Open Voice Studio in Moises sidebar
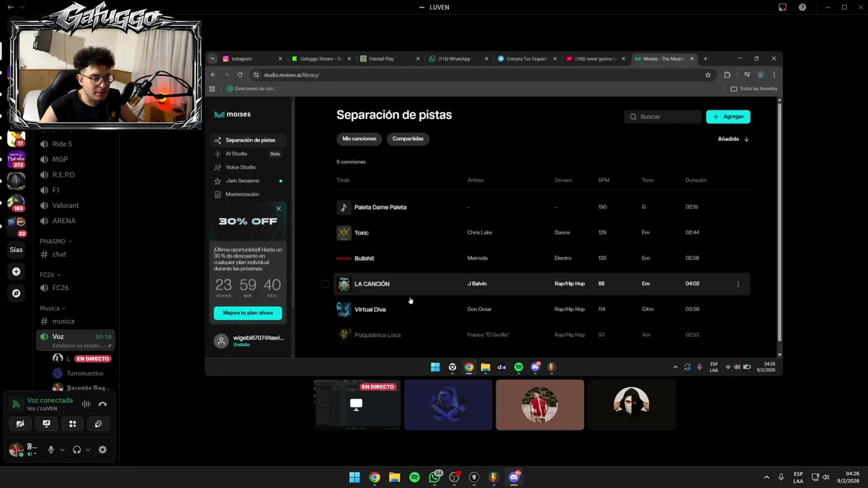 point(248,167)
